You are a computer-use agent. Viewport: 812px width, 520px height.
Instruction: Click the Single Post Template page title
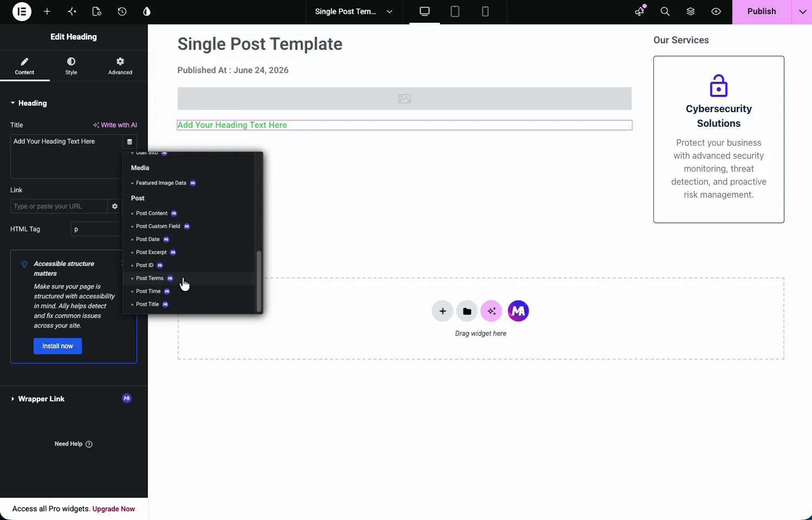(260, 44)
